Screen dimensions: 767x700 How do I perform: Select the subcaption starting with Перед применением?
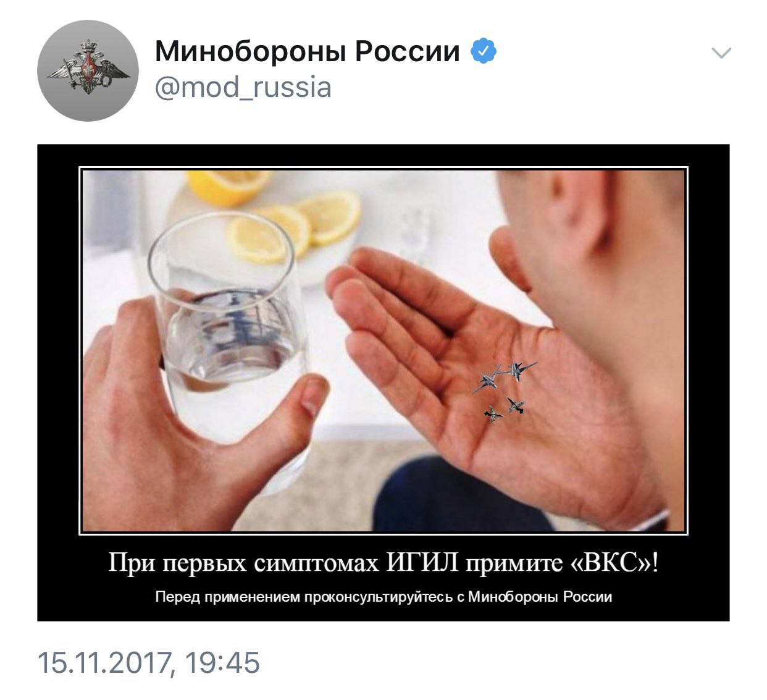383,597
